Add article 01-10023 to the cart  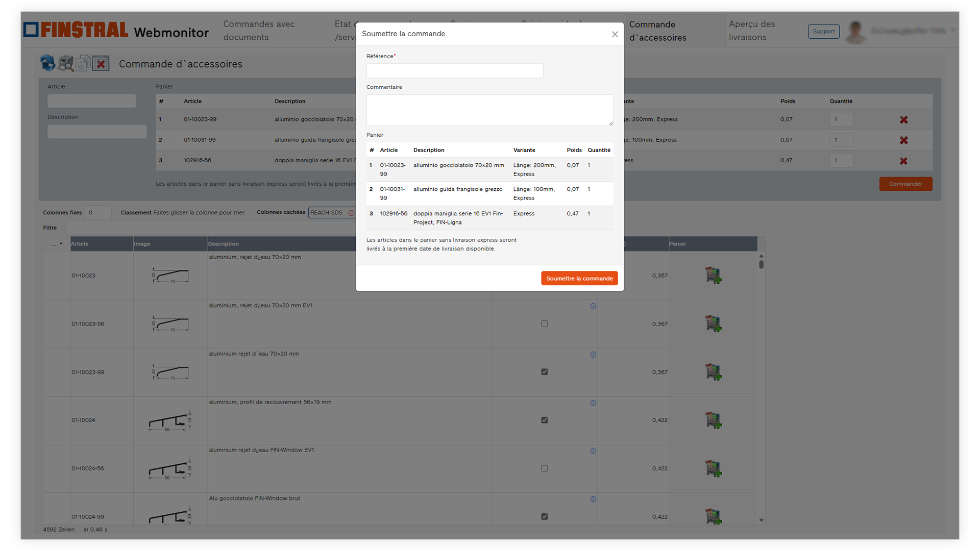[713, 275]
